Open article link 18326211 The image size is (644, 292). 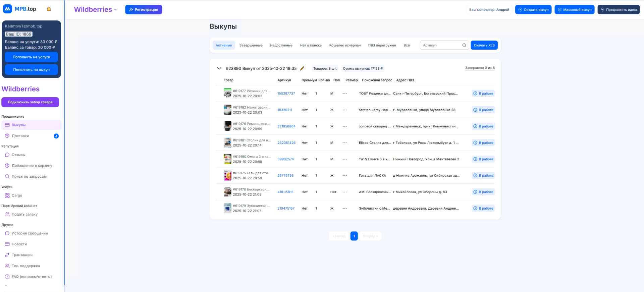pyautogui.click(x=285, y=110)
